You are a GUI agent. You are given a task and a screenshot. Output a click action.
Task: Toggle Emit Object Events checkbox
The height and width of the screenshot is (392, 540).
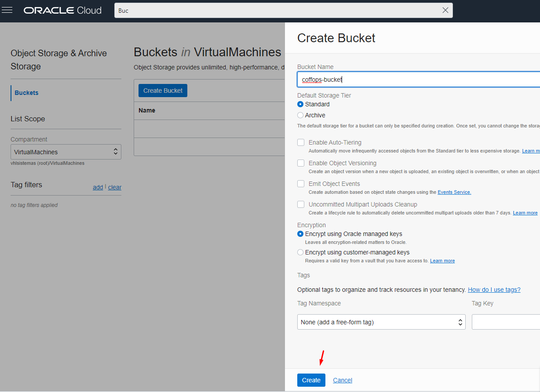(301, 184)
